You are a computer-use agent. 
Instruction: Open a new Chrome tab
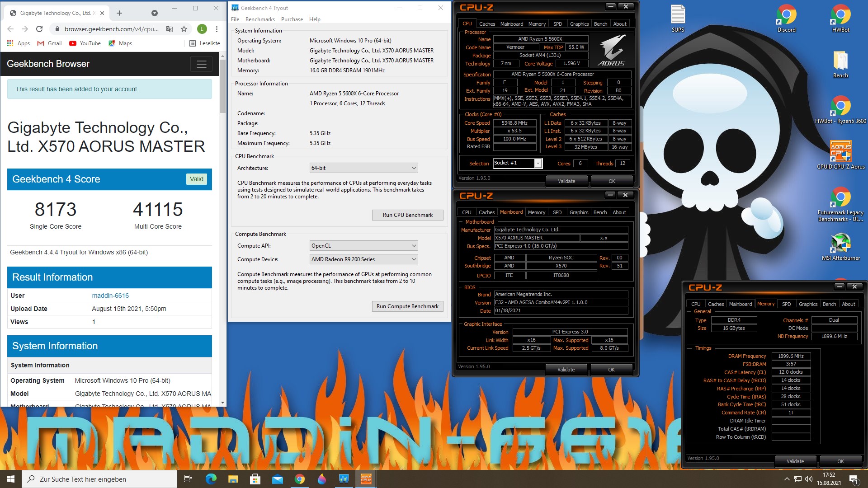[119, 13]
